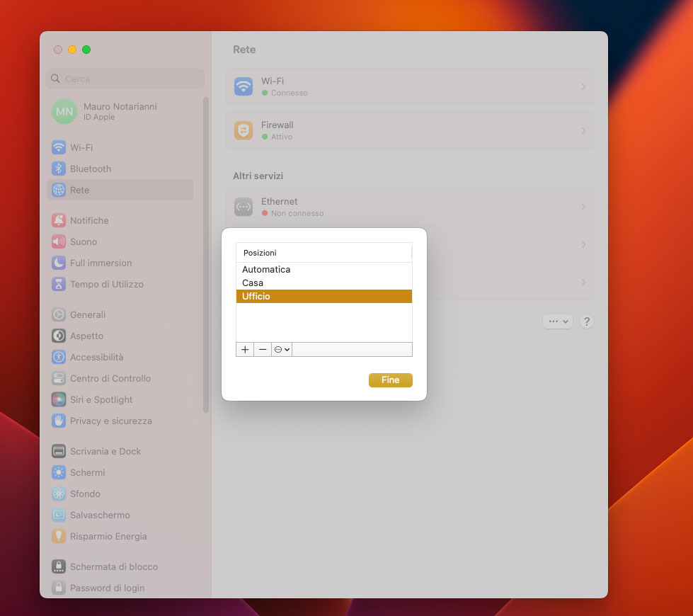Open Mauro Notarianni ID Apple account
The width and height of the screenshot is (693, 616).
click(120, 111)
